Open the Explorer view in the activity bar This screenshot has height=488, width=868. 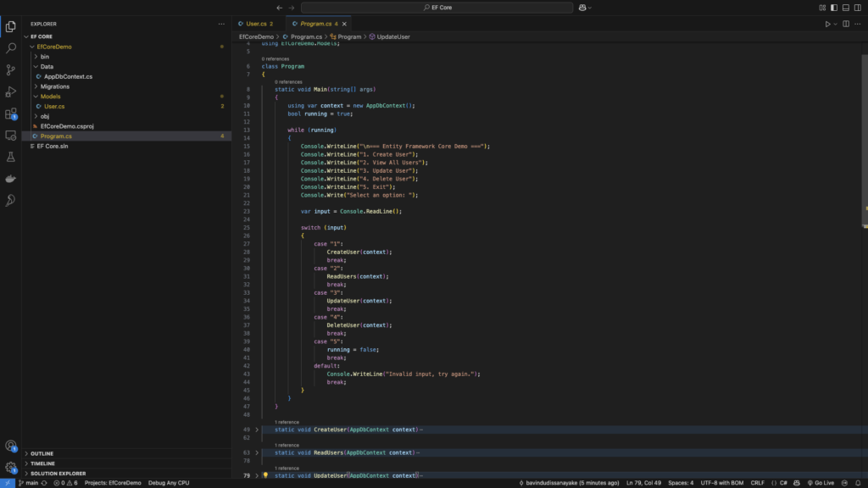pyautogui.click(x=10, y=26)
